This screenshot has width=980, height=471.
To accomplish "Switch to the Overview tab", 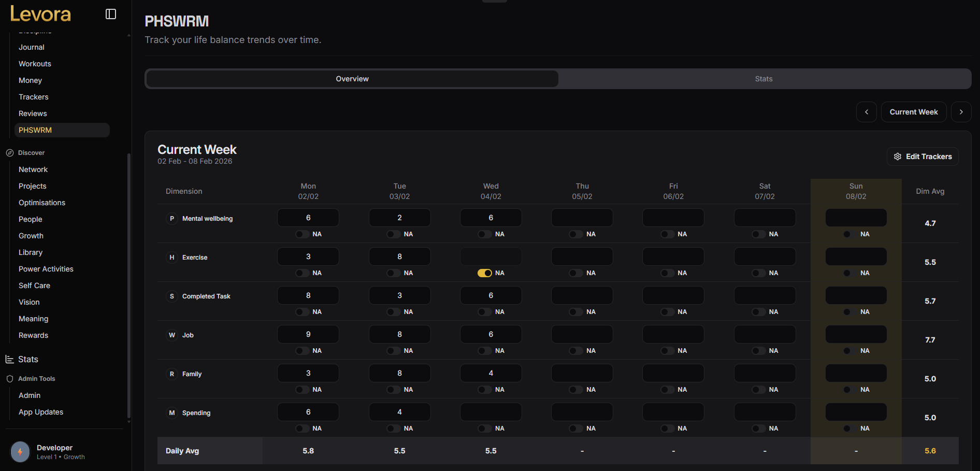I will (x=352, y=79).
